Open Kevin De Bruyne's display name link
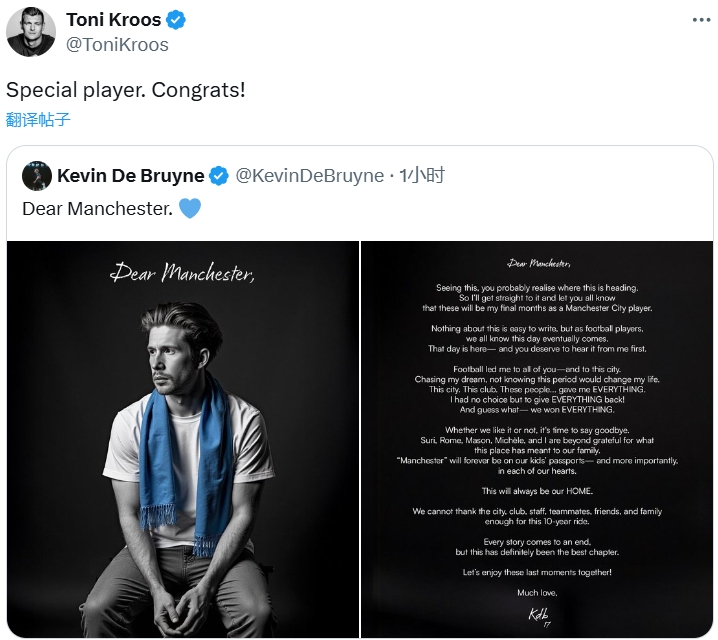718x640 pixels. coord(130,176)
